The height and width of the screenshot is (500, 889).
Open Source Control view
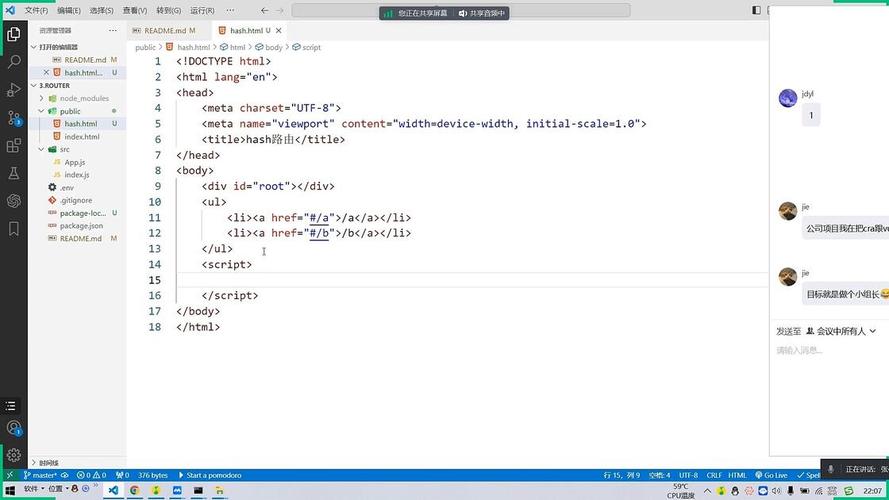click(14, 118)
